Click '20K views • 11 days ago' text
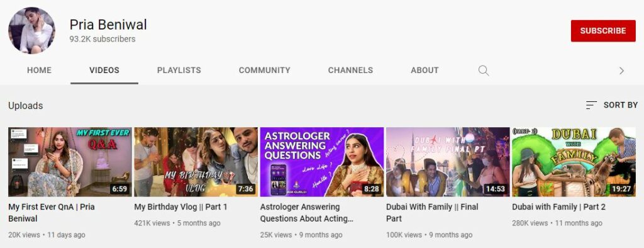The image size is (644, 248). coord(47,235)
